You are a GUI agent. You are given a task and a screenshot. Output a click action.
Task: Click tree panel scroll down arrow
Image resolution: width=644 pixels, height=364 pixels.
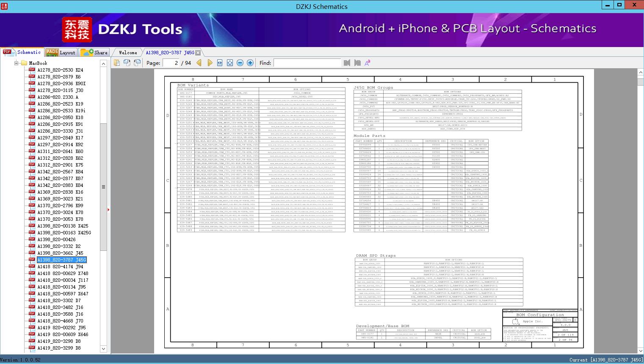(x=103, y=349)
